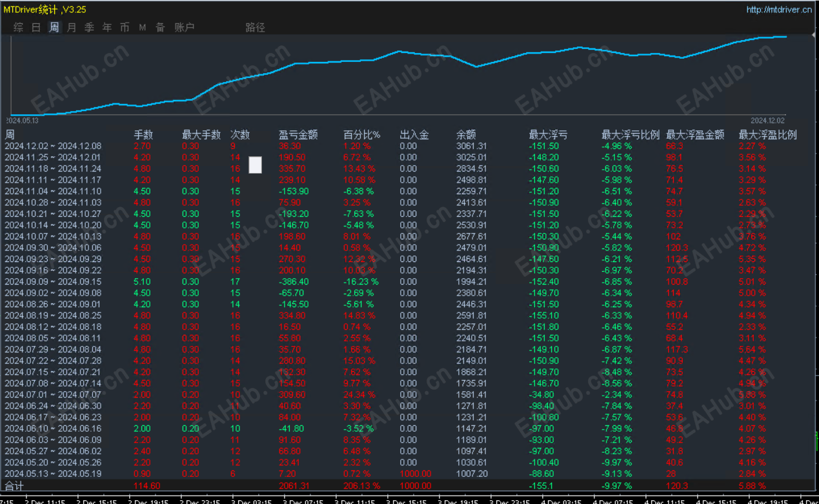Click the 17 trade count value

pos(236,281)
